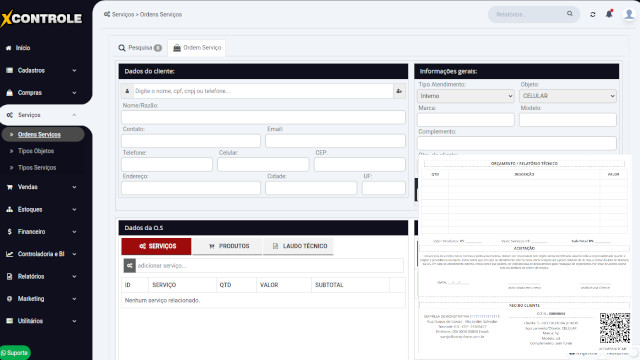Open Ordens Serviços submenu link
This screenshot has width=640, height=360.
pos(39,134)
